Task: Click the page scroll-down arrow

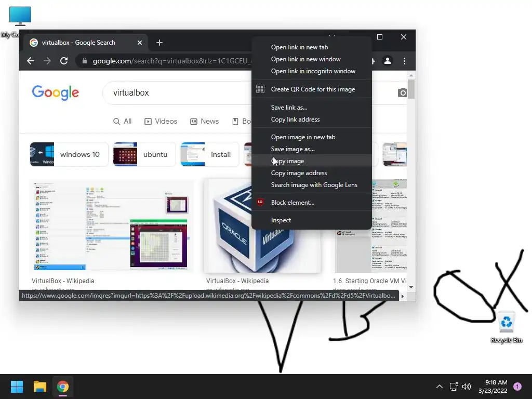Action: point(411,287)
